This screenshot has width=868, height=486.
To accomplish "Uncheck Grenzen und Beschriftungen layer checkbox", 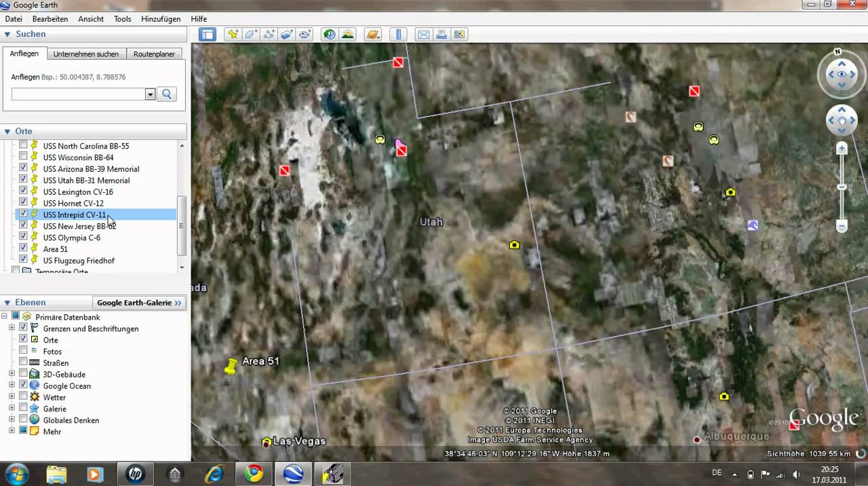I will click(x=22, y=328).
